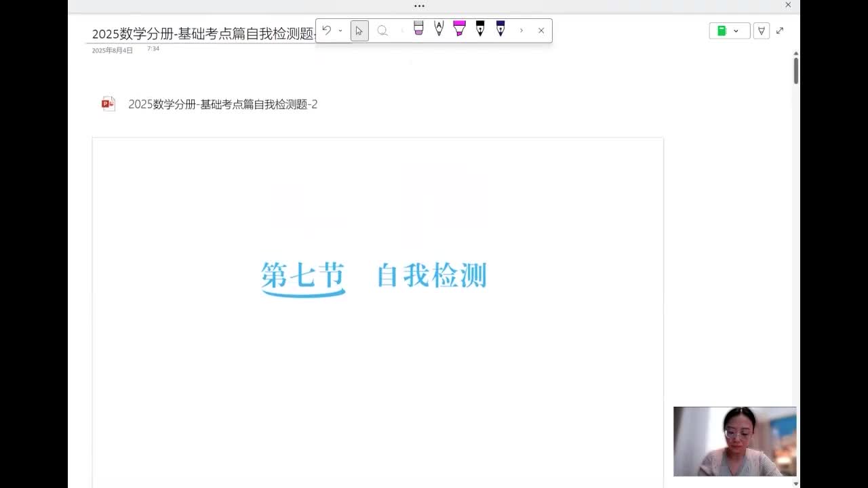Choose the lasso select tool
This screenshot has width=868, height=488.
tap(382, 30)
